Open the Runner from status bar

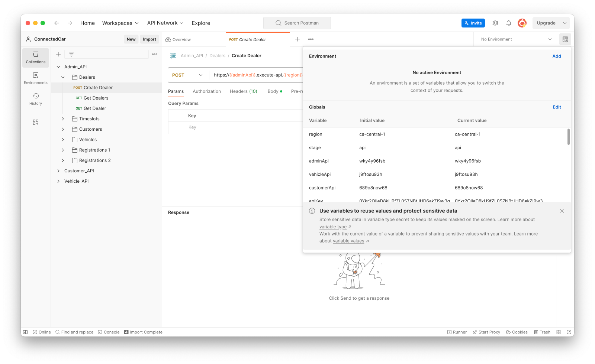pyautogui.click(x=457, y=332)
